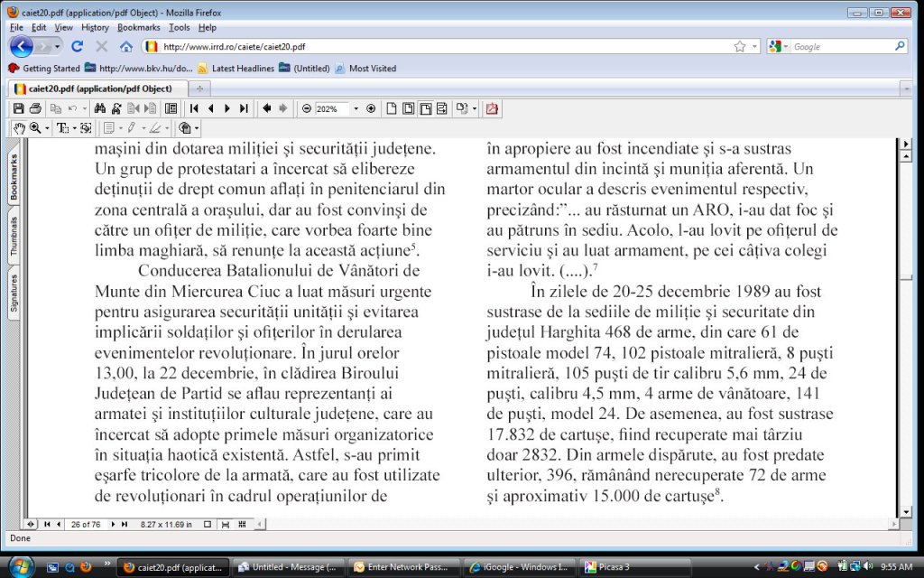924x578 pixels.
Task: Select the Hand tool
Action: 19,128
